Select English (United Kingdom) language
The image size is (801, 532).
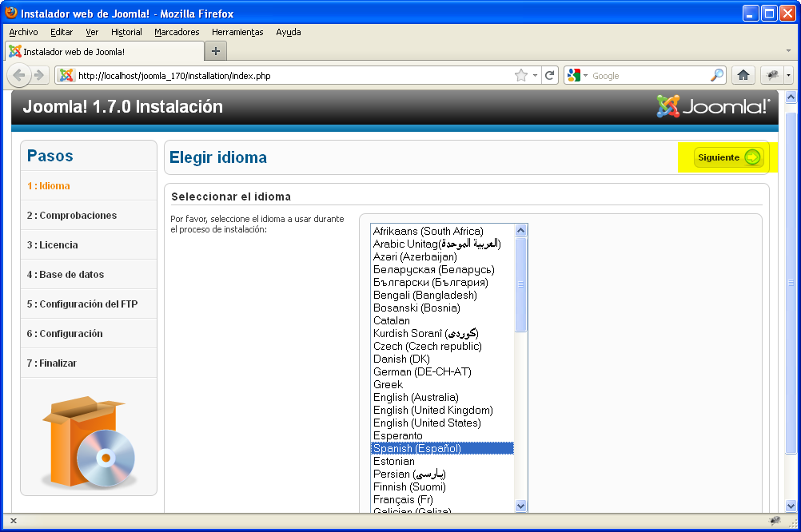coord(442,410)
